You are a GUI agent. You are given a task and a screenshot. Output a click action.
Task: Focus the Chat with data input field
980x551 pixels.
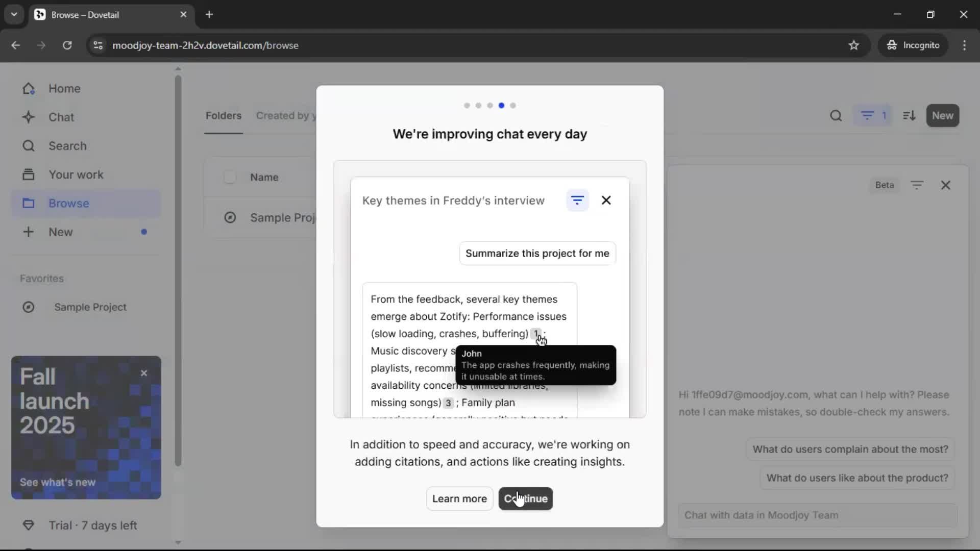click(x=817, y=515)
